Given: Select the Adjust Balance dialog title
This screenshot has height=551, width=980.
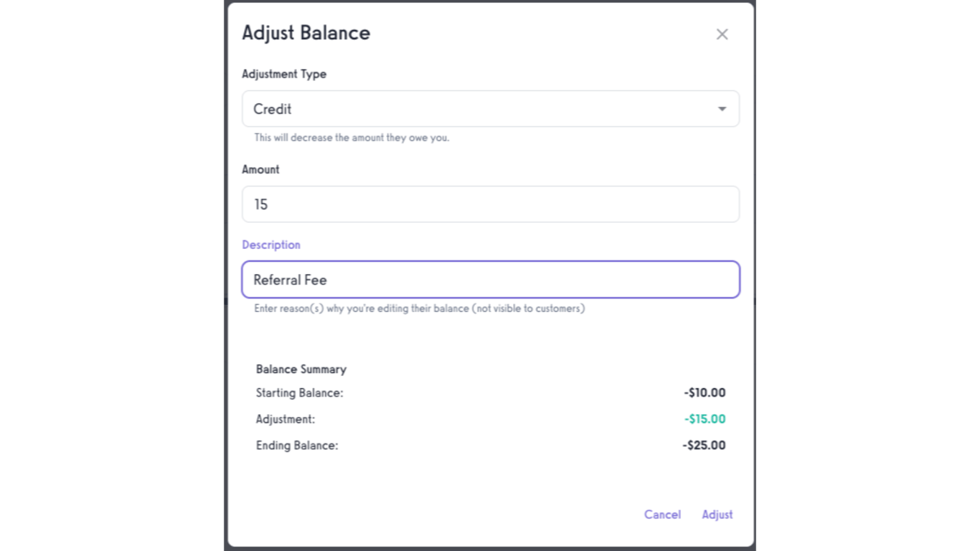Looking at the screenshot, I should click(x=306, y=33).
